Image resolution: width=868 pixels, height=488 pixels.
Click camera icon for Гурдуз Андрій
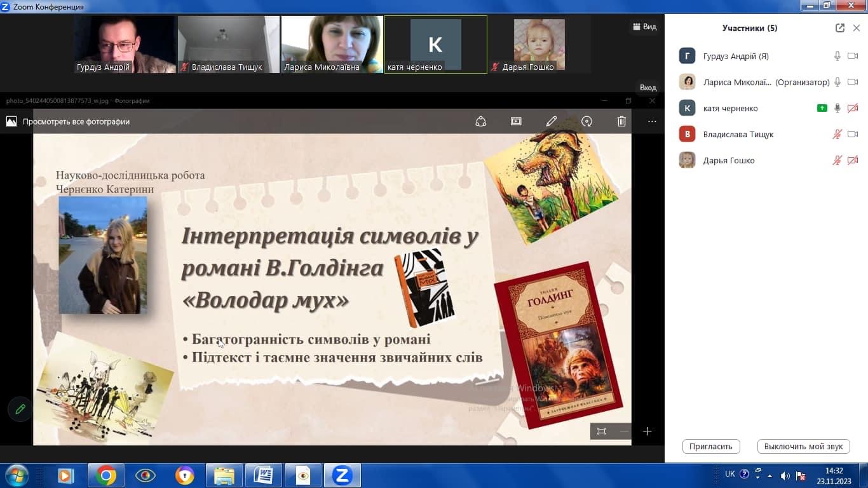pos(853,56)
